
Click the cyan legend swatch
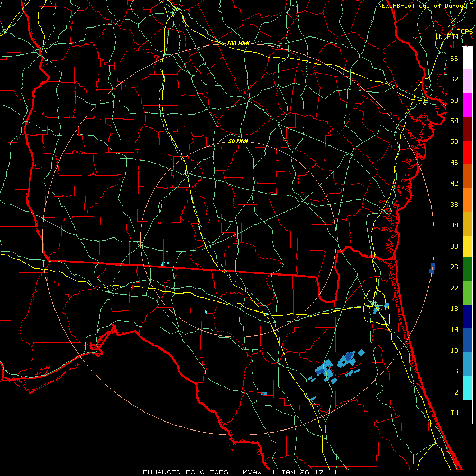tap(467, 388)
